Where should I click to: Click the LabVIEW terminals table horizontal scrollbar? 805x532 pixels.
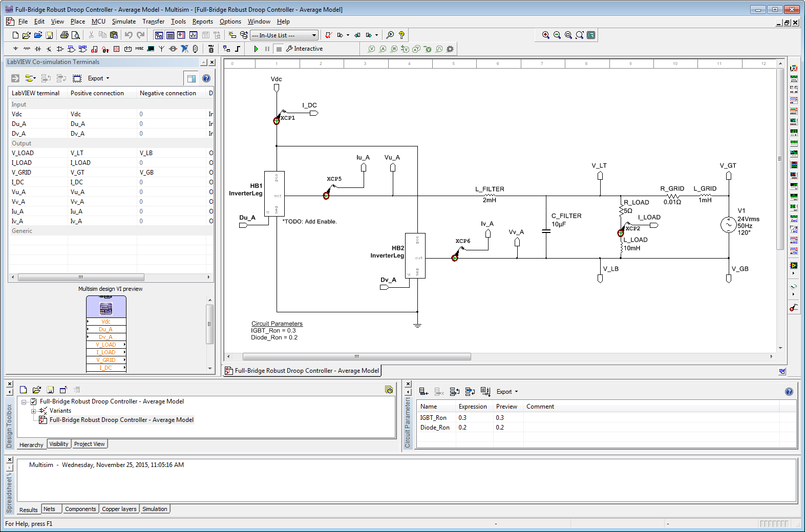click(81, 277)
